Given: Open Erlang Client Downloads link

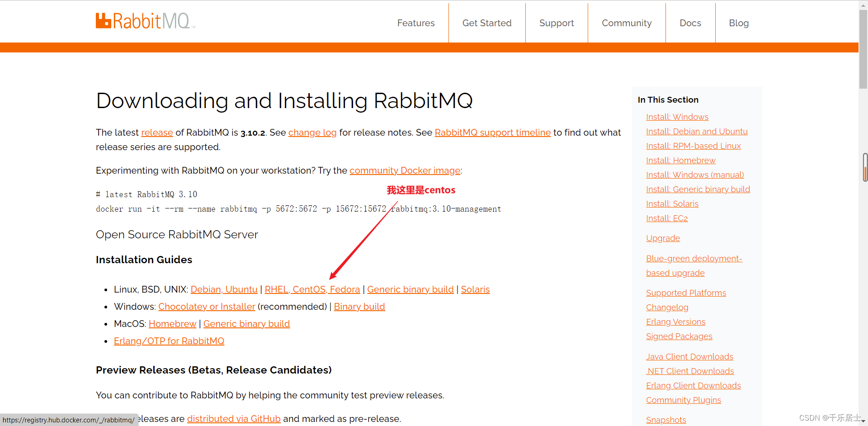Looking at the screenshot, I should coord(693,386).
